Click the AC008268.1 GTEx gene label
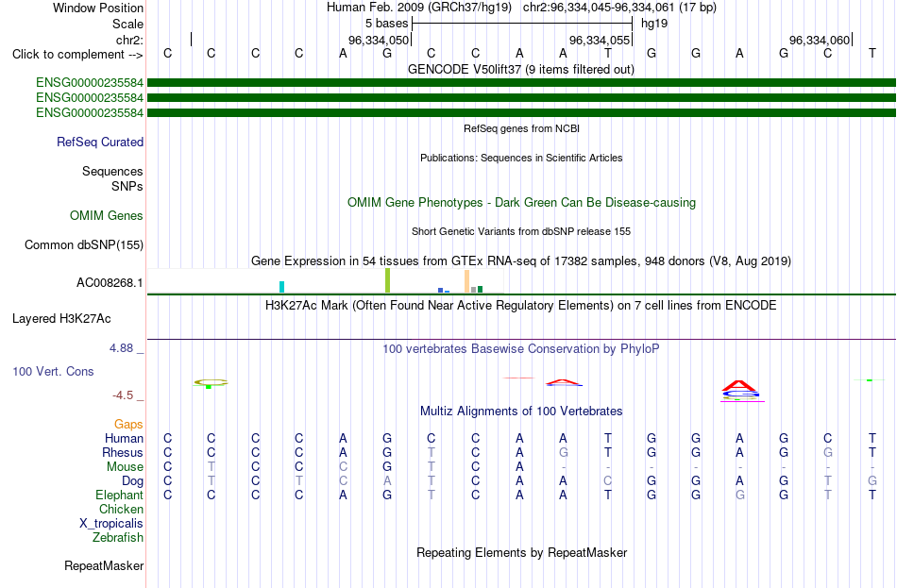 pos(110,282)
